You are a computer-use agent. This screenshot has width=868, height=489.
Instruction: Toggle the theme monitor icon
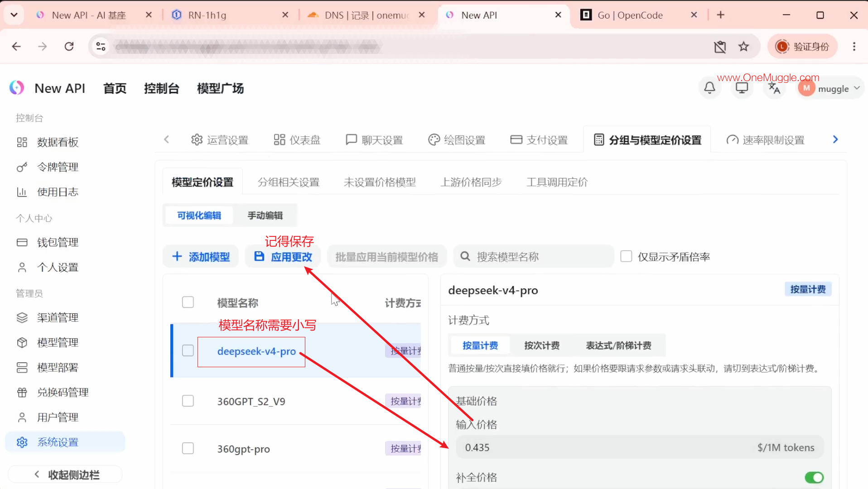(742, 88)
